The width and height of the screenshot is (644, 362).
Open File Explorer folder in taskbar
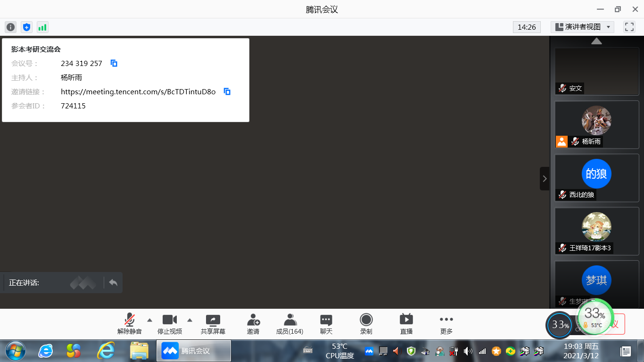pyautogui.click(x=139, y=351)
